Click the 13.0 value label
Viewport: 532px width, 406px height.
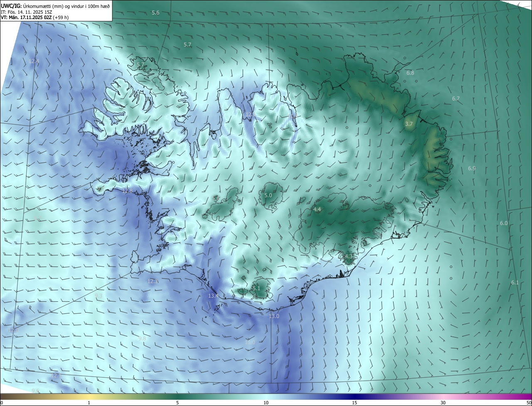pyautogui.click(x=274, y=316)
